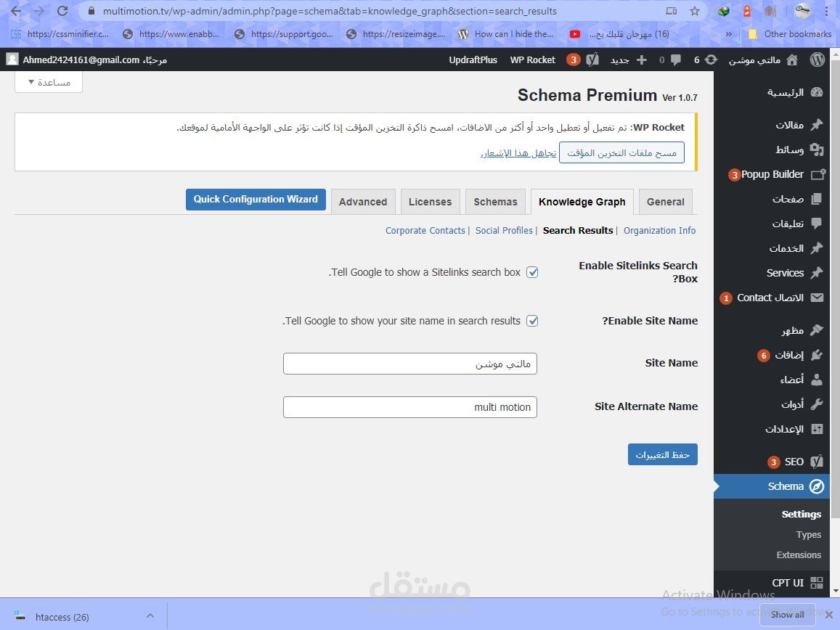Open WP Rocket admin bar menu
The width and height of the screenshot is (840, 630).
(532, 60)
